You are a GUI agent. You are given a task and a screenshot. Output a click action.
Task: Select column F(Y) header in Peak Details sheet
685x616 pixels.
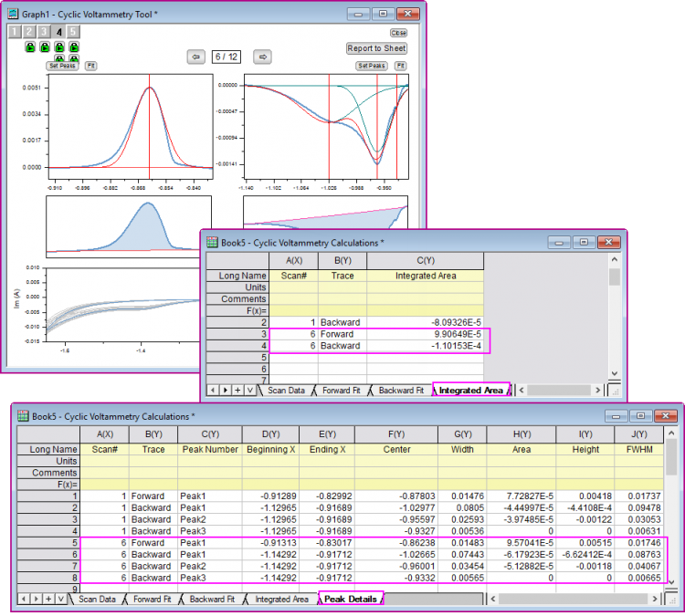(x=396, y=434)
